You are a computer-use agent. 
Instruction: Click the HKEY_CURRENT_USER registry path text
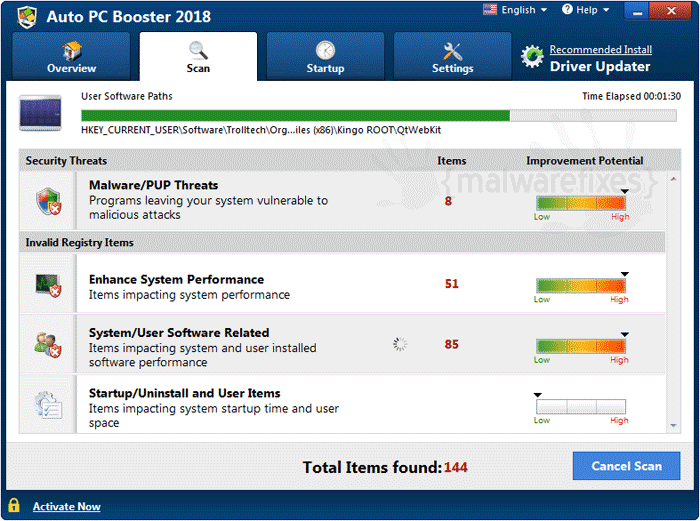point(261,130)
